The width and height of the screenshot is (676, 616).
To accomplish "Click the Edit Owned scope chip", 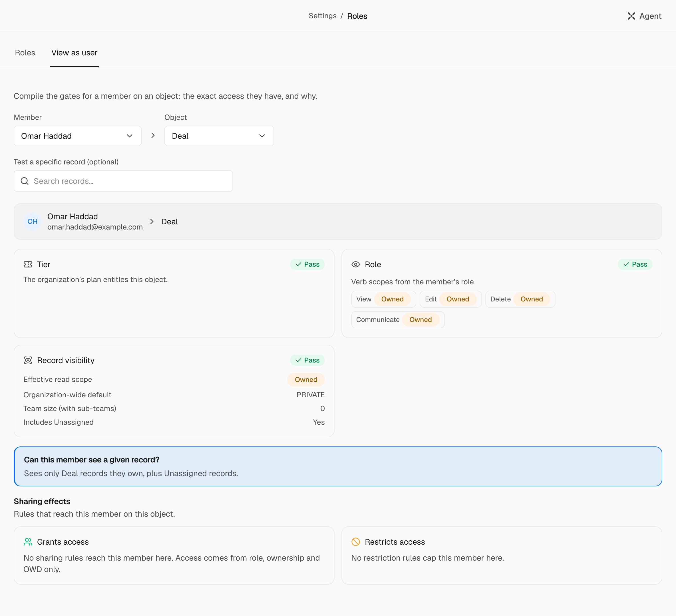I will coord(451,299).
